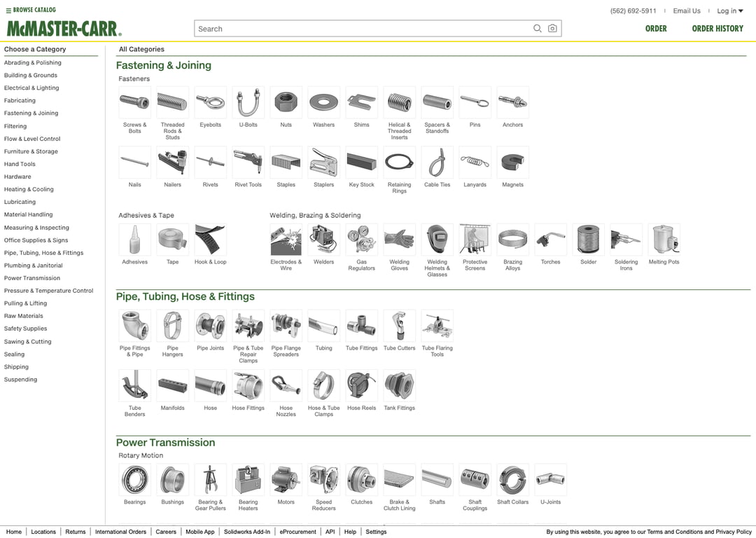Open the Welders machine icon

(323, 240)
